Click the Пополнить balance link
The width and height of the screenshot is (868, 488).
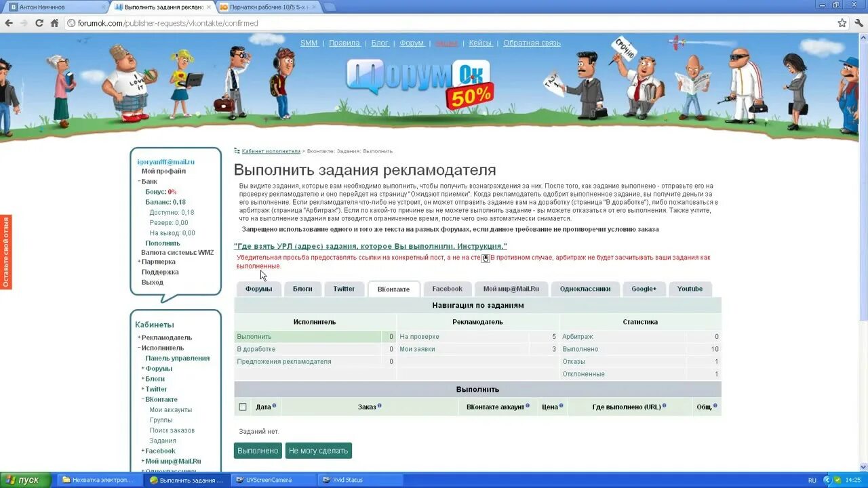[163, 243]
